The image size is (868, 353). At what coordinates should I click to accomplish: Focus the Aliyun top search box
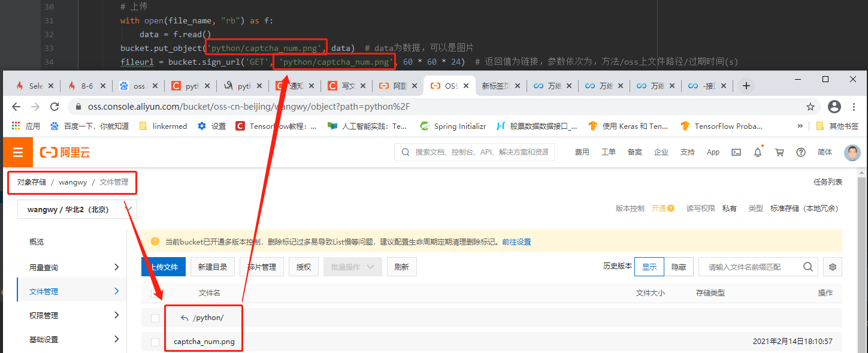tap(474, 152)
